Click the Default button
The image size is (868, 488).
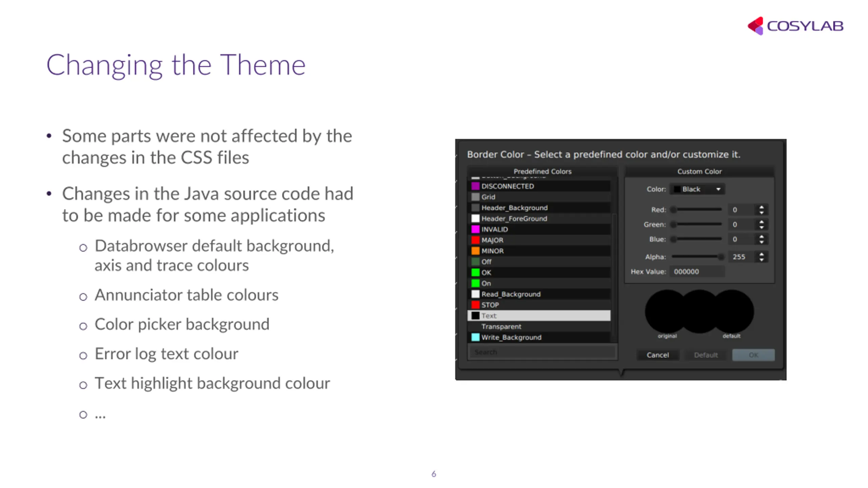tap(706, 355)
